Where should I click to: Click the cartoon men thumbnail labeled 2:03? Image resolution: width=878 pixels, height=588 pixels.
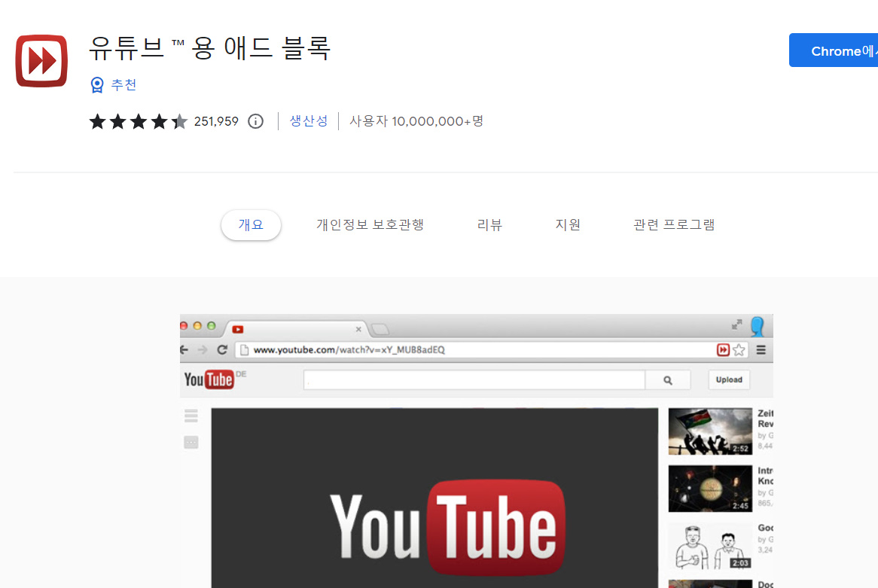(710, 546)
